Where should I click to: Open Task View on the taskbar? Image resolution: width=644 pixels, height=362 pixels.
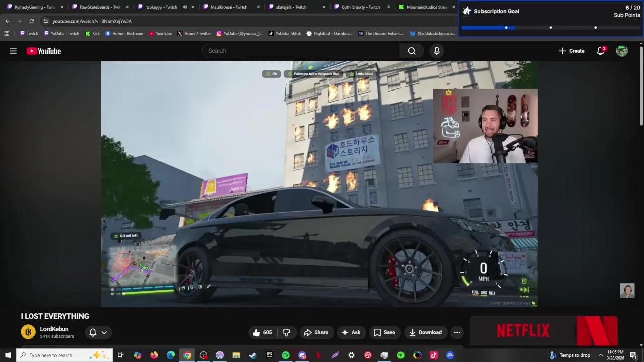click(121, 355)
